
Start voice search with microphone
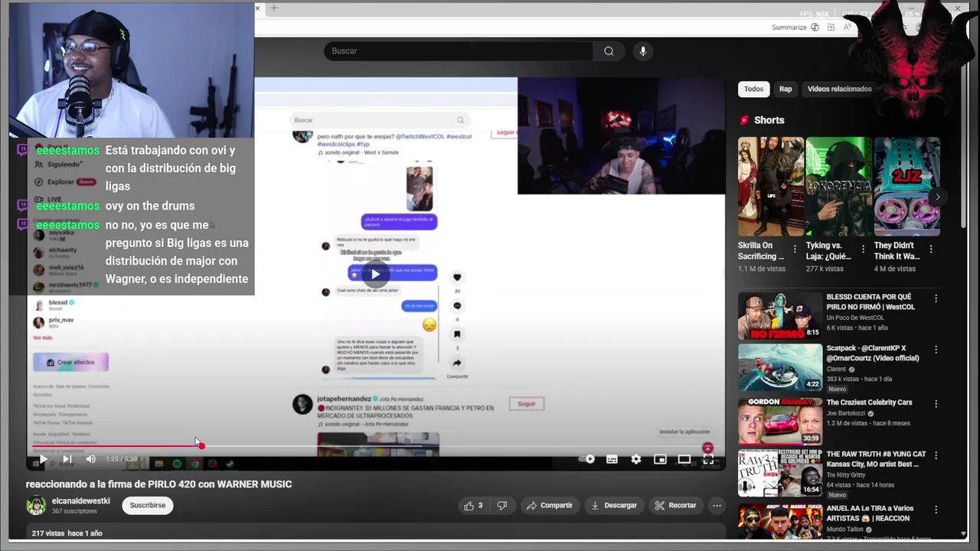[642, 51]
